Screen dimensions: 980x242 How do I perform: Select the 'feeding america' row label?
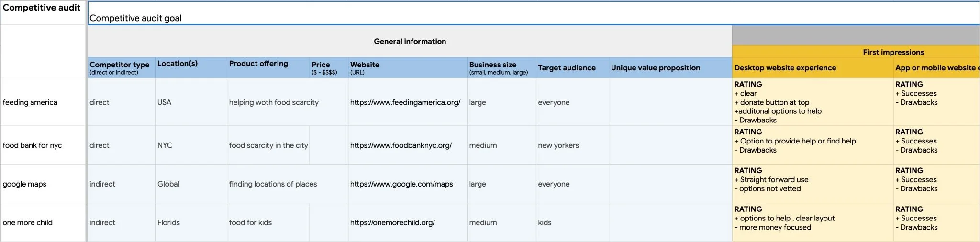[43, 102]
